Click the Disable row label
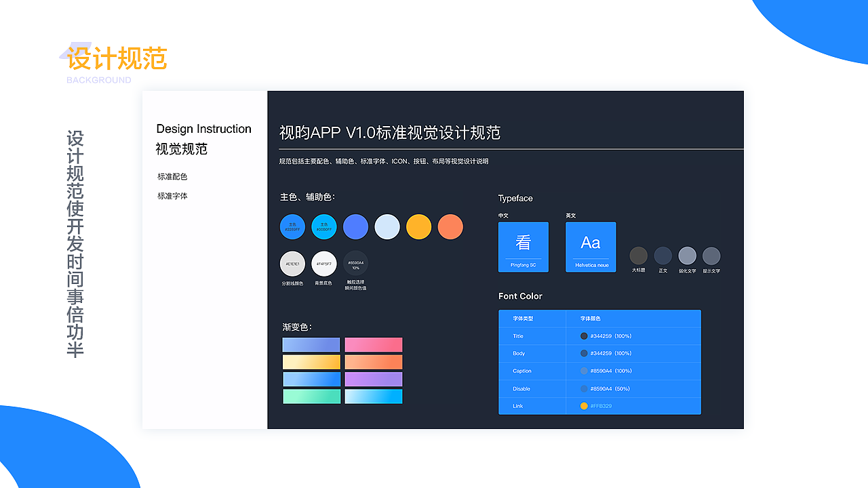 [521, 388]
